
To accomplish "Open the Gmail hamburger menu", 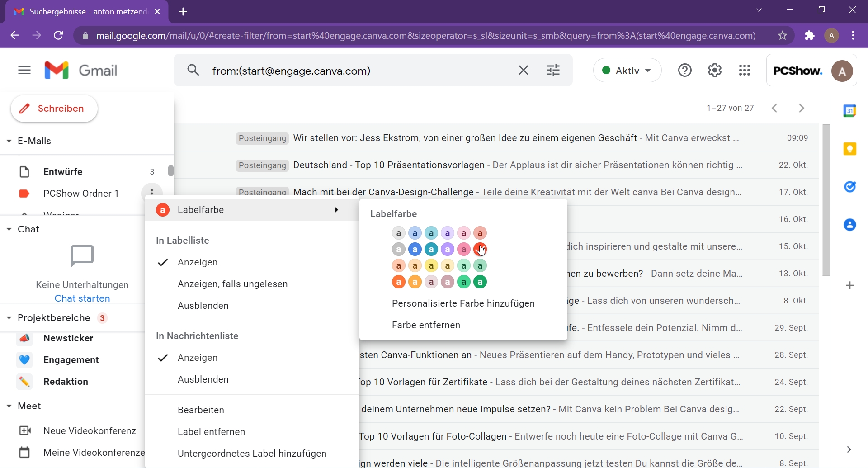I will click(x=24, y=71).
